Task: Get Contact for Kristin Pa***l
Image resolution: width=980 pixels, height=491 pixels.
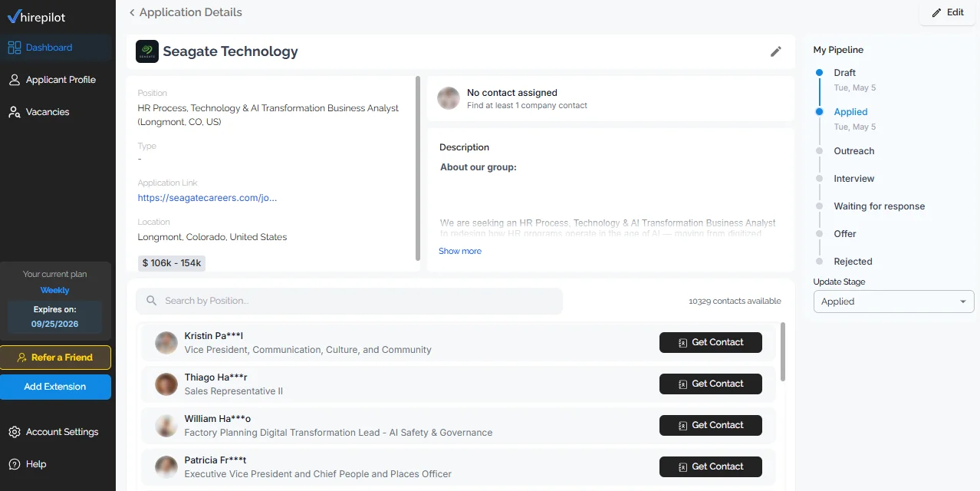Action: 711,342
